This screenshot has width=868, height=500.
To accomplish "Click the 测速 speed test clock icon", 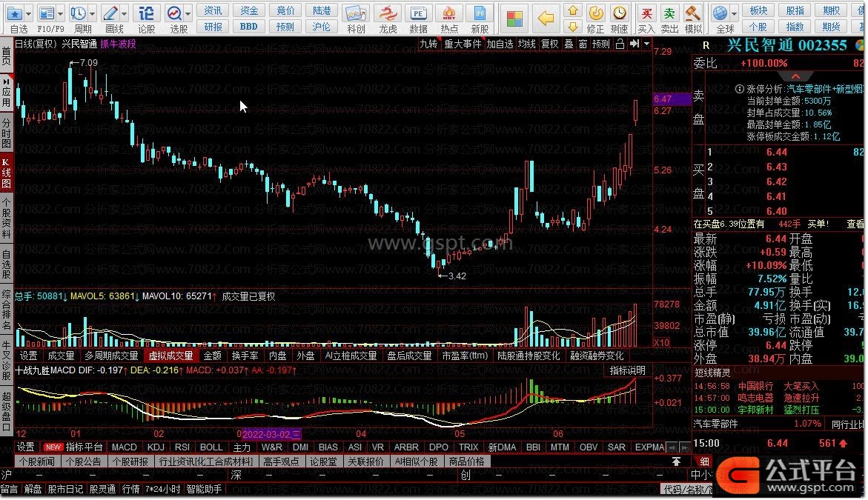I will [620, 13].
